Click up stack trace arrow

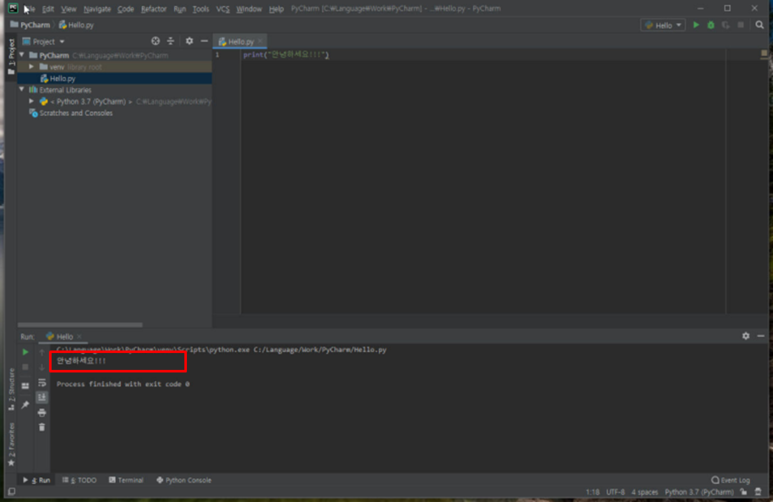click(42, 352)
